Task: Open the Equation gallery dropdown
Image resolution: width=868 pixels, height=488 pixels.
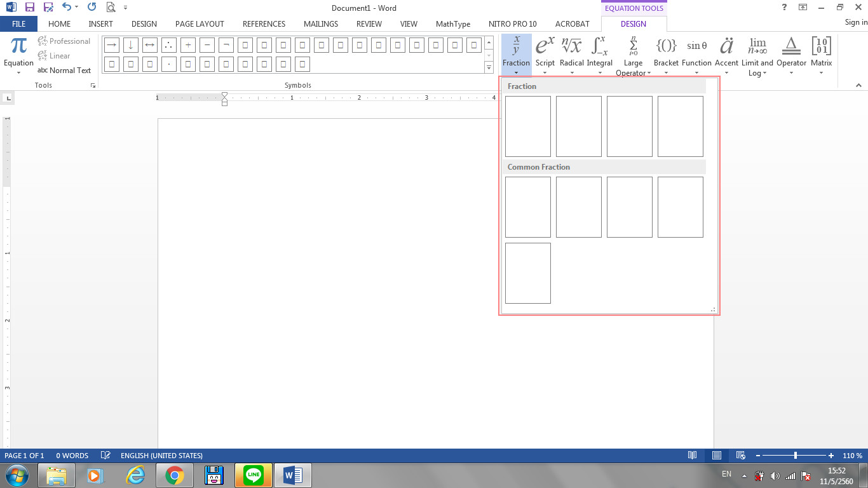Action: coord(18,56)
